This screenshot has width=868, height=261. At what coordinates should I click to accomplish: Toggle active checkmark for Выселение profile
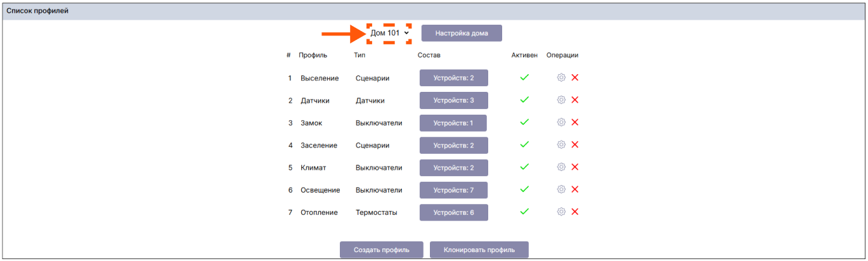click(524, 77)
